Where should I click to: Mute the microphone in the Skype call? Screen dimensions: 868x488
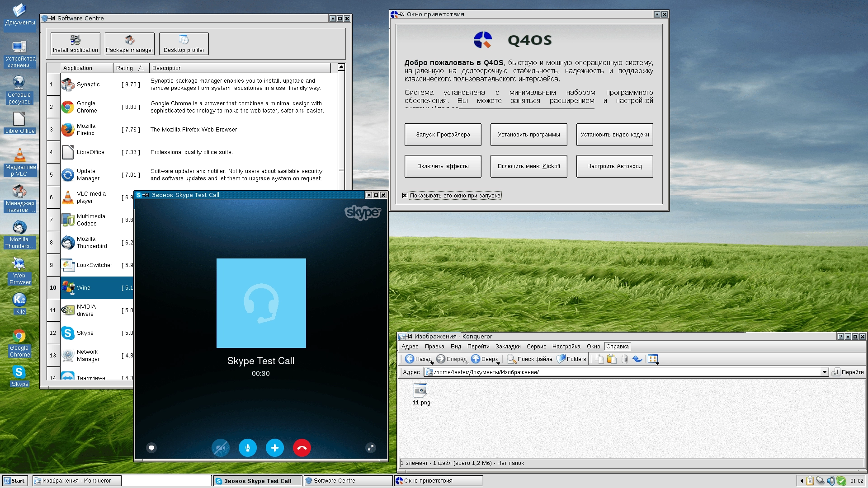coord(248,448)
